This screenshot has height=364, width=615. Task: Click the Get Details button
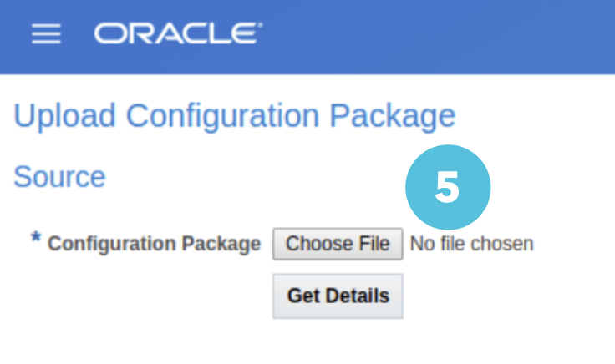(x=338, y=296)
